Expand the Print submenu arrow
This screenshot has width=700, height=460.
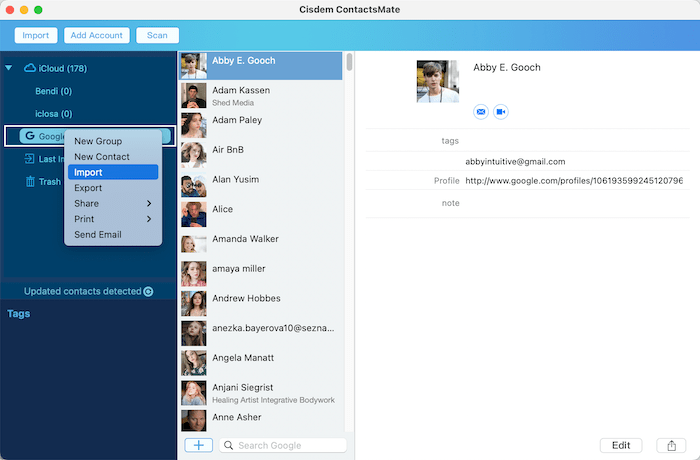click(149, 219)
